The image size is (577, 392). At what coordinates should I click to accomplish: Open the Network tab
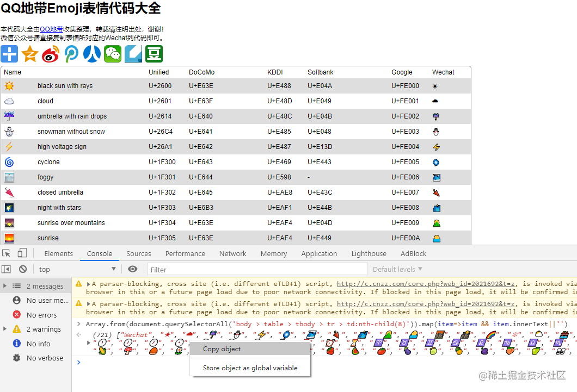coord(232,253)
